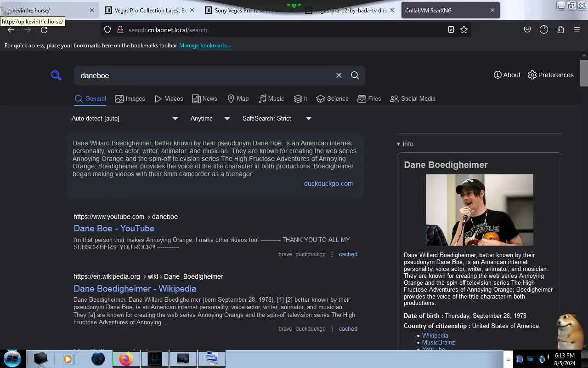The width and height of the screenshot is (588, 368).
Task: Open search Preferences
Action: [551, 75]
